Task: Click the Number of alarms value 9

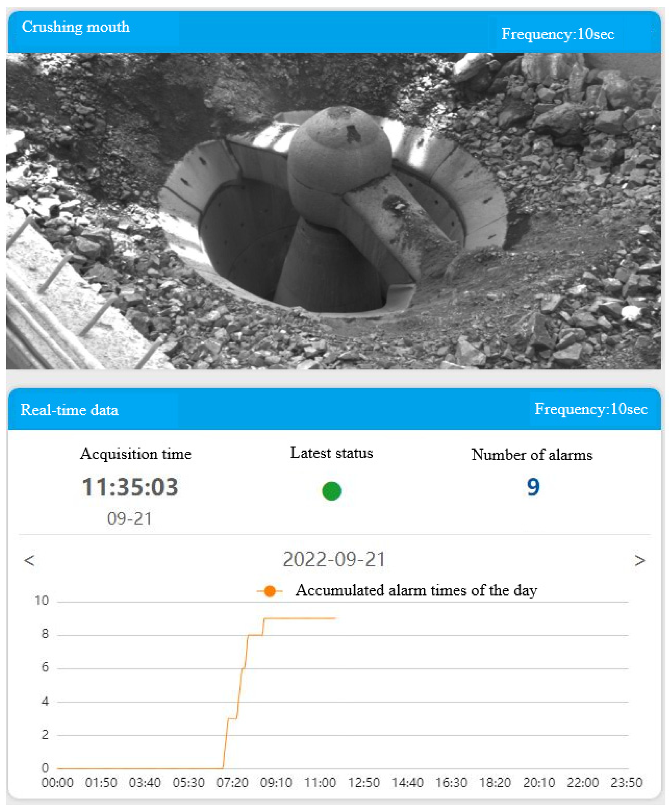Action: [533, 487]
